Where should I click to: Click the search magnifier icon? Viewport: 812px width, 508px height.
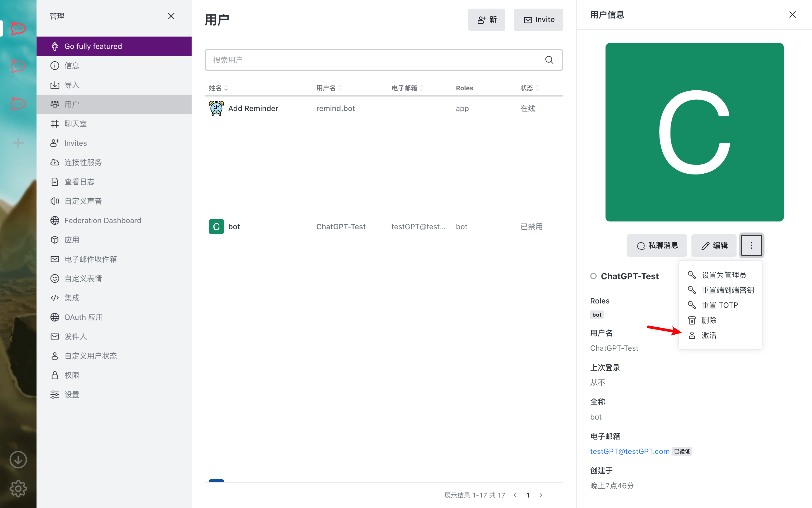(549, 60)
